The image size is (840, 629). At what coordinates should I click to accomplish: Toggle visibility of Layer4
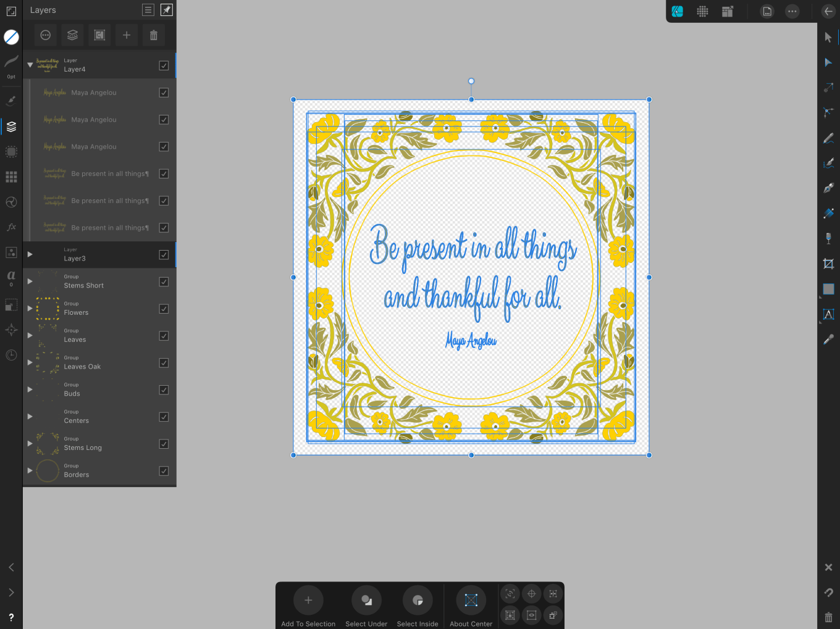pyautogui.click(x=164, y=65)
